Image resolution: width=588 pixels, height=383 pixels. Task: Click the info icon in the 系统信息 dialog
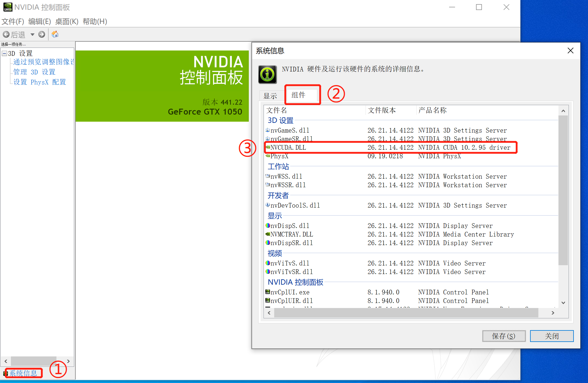[267, 74]
